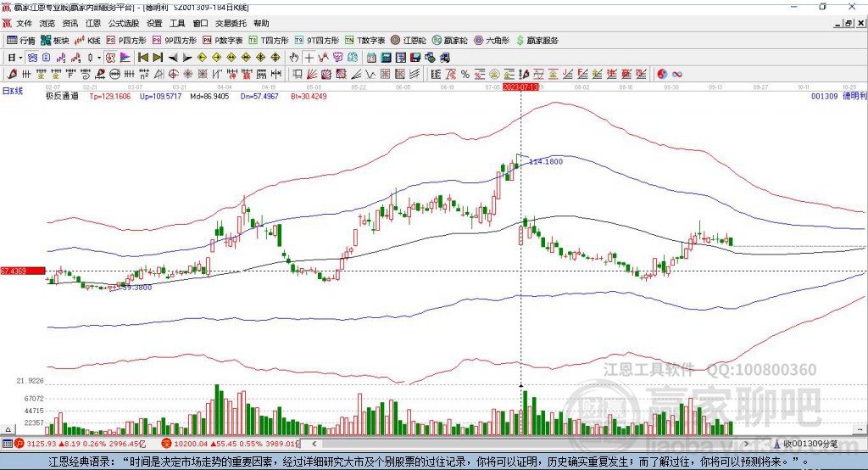Select the Gann fan lines tool

point(312,74)
